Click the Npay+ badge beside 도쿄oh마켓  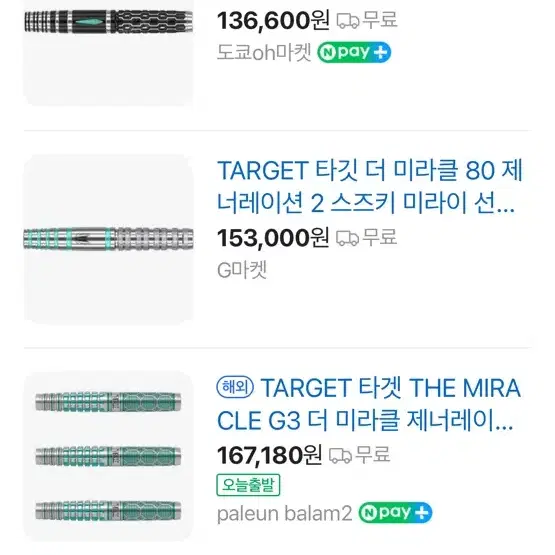coord(354,52)
